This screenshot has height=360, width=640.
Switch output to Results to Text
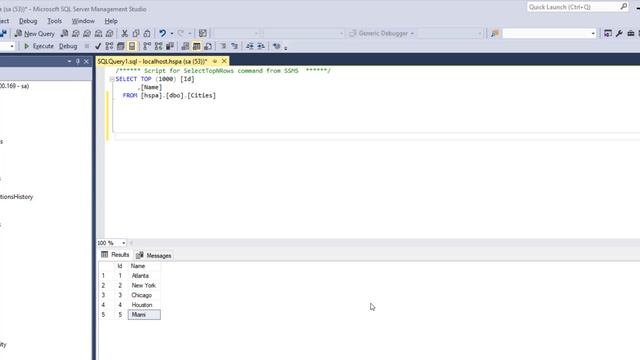(x=185, y=46)
